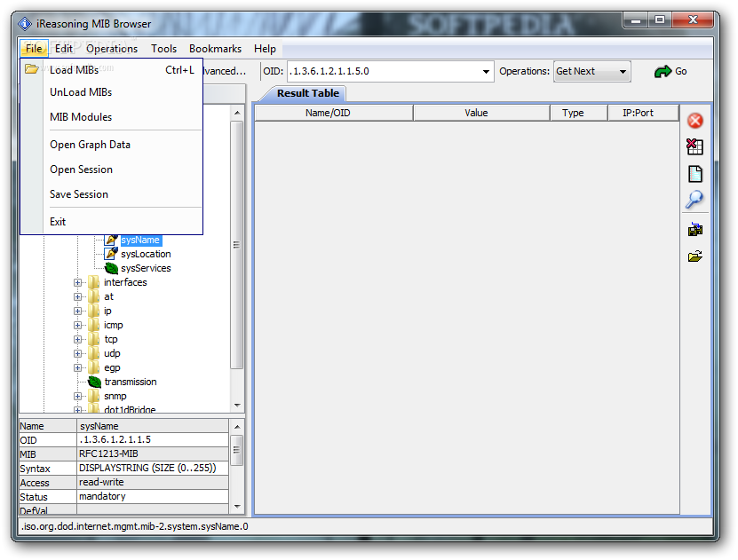Click the DISPLAYSTRING Syntax value cell
The width and height of the screenshot is (738, 560).
click(x=153, y=469)
